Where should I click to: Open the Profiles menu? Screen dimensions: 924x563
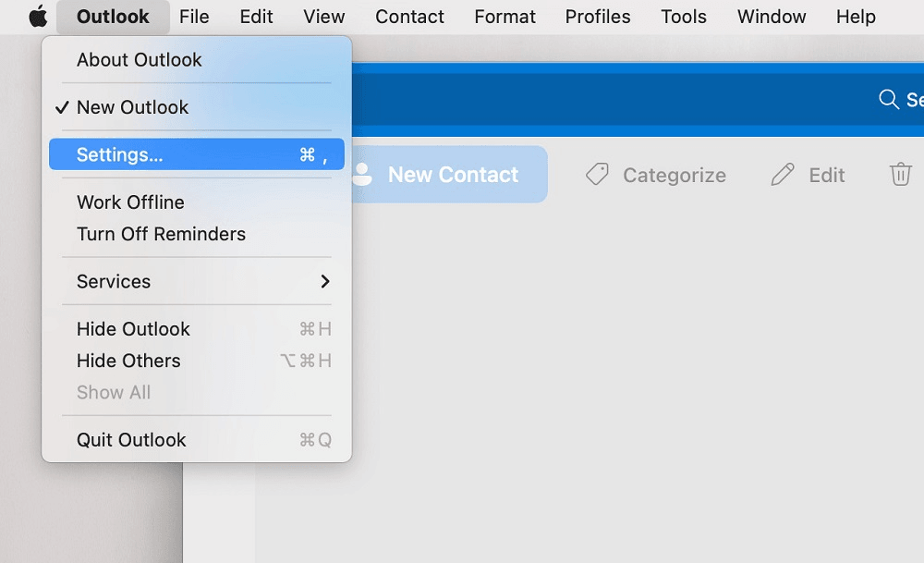click(597, 16)
